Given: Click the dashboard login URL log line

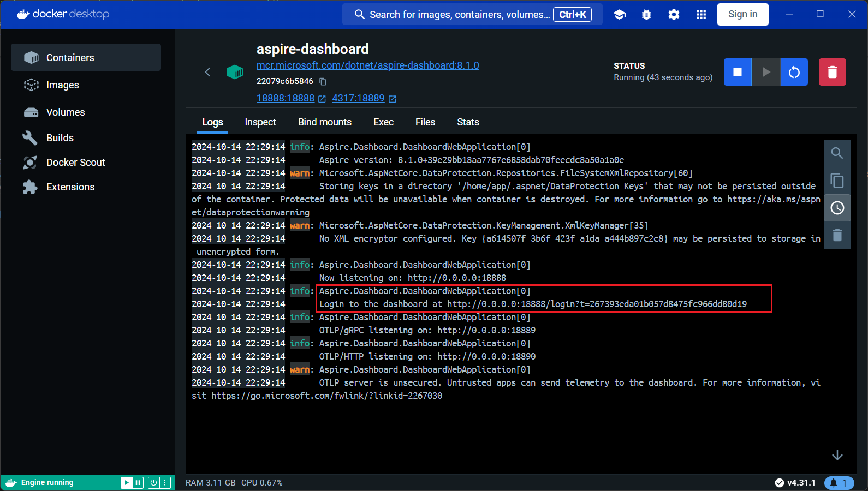Looking at the screenshot, I should [x=533, y=304].
